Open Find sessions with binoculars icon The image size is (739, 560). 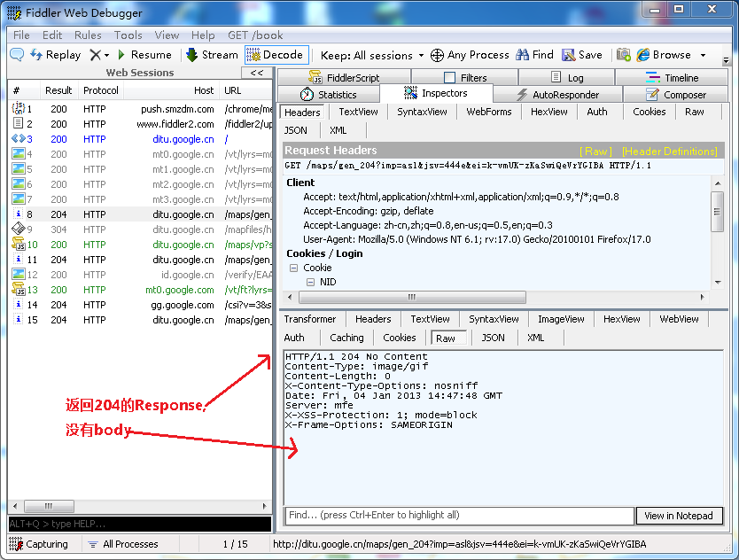521,55
